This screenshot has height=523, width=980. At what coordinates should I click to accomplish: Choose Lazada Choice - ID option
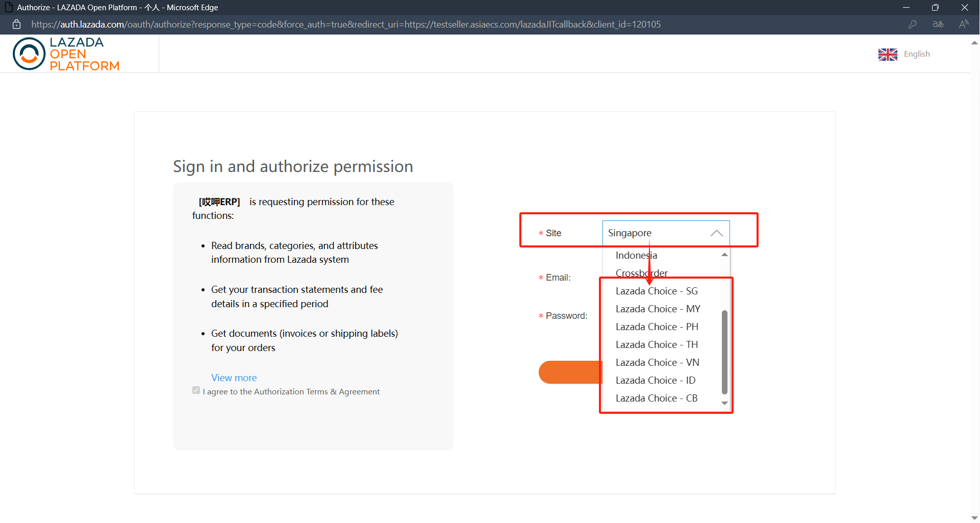coord(656,380)
